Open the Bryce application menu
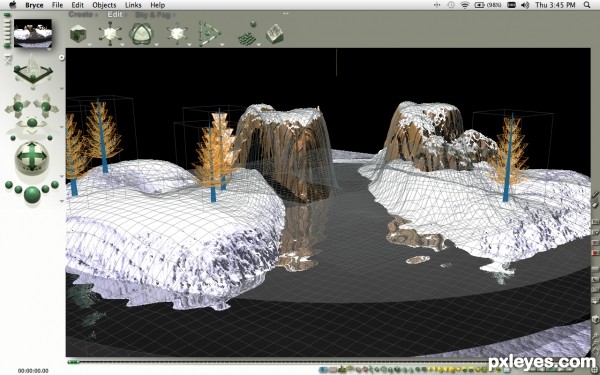600x375 pixels. coord(34,5)
